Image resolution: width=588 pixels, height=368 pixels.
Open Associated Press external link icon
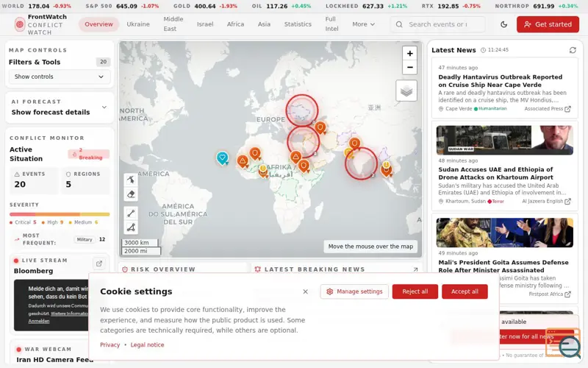tap(567, 109)
